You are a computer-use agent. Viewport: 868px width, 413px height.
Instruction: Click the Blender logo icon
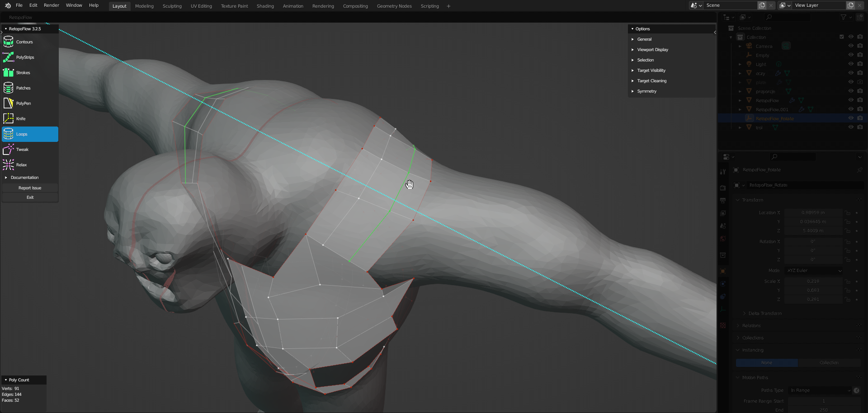pos(8,5)
